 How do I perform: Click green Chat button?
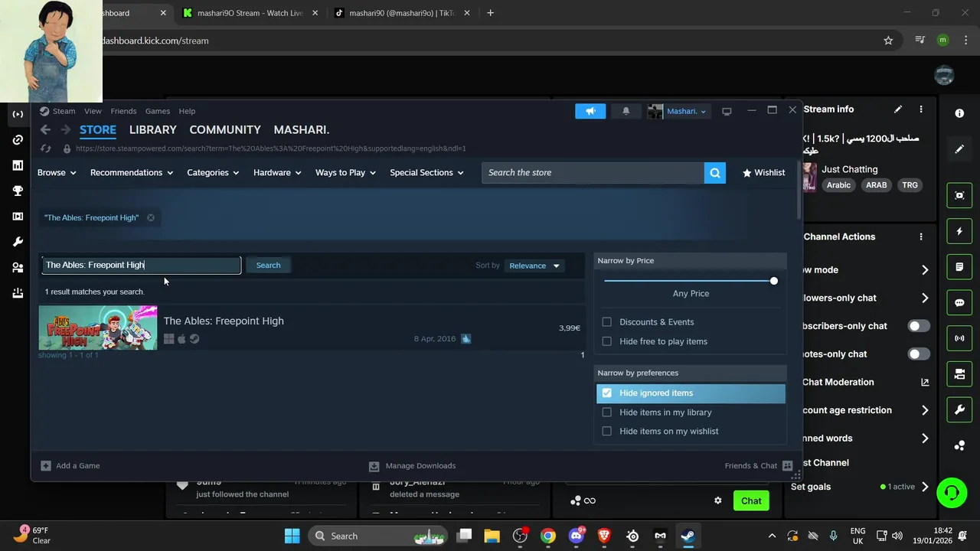751,501
